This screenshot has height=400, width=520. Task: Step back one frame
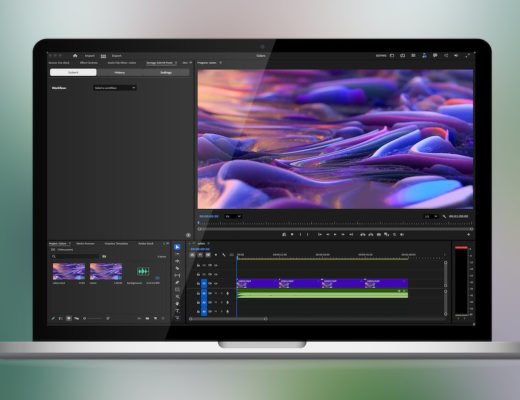pos(328,235)
